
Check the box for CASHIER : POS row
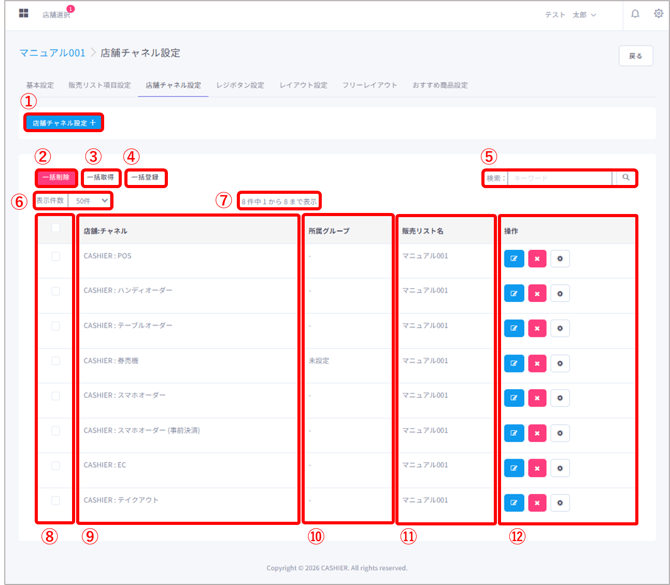56,257
